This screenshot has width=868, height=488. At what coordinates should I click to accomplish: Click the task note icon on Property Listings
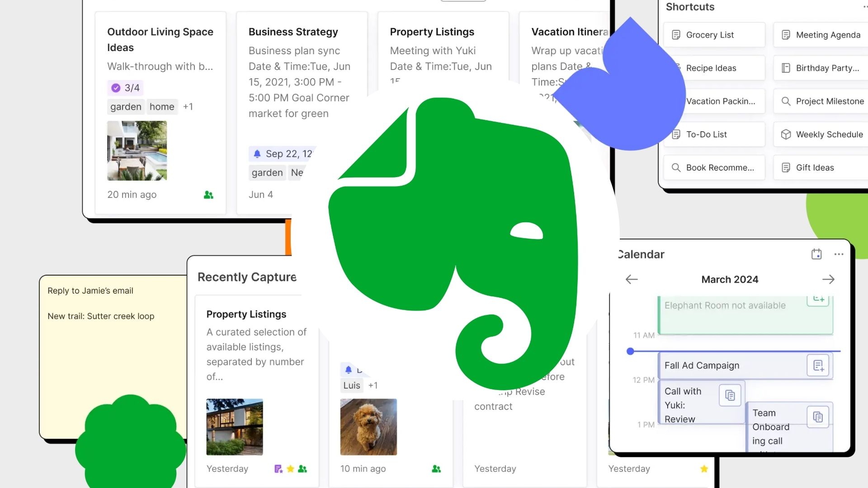pos(278,469)
